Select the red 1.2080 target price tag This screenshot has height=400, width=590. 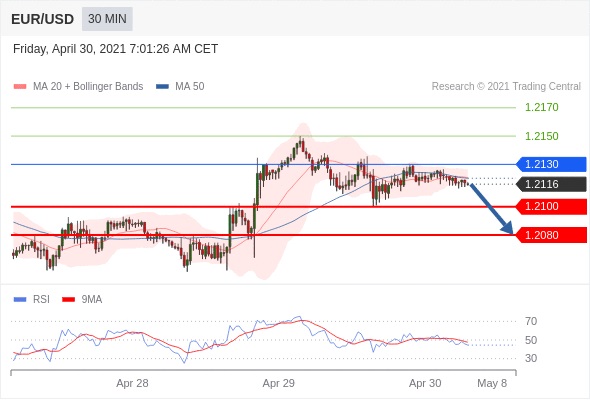[551, 235]
